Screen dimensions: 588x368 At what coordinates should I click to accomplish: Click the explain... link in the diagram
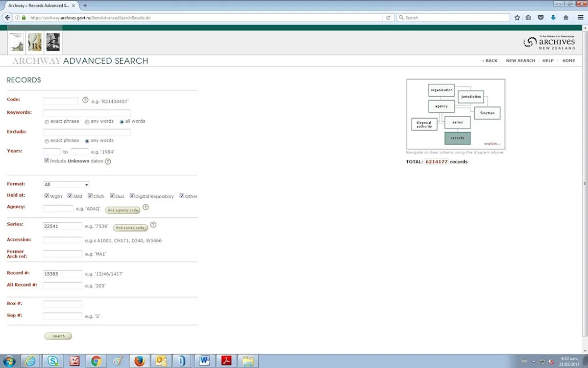(x=492, y=143)
